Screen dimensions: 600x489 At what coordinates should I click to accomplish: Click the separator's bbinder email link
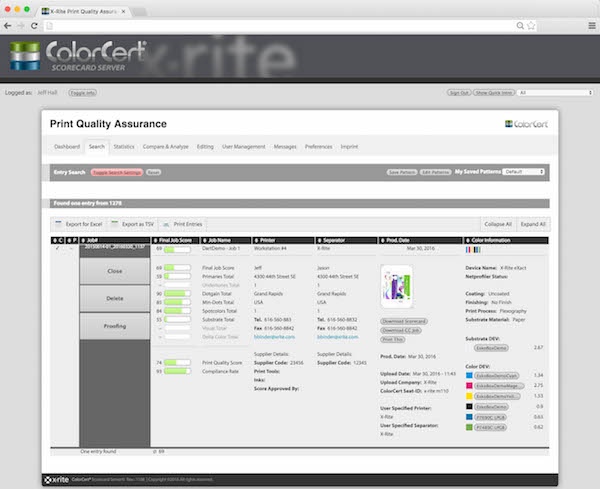point(338,337)
